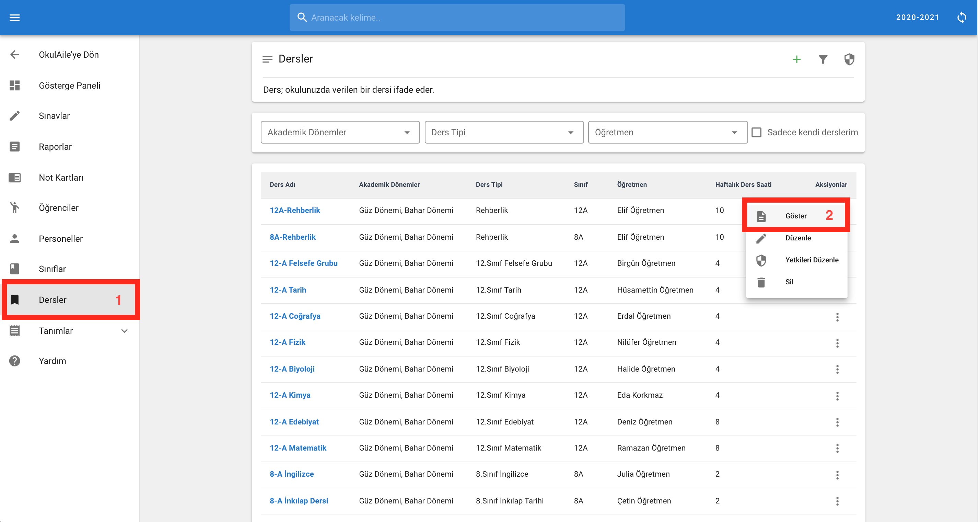Open three-dot actions for 12-A Kimya

pos(837,396)
